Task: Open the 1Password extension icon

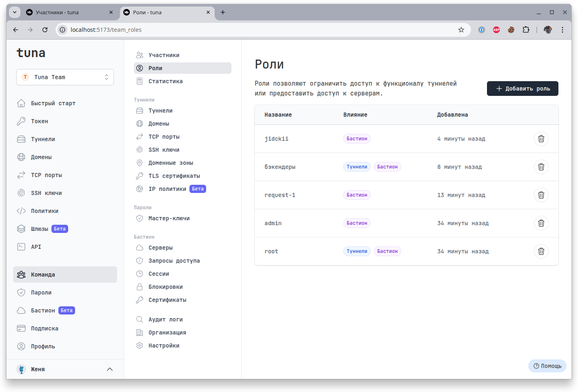Action: [482, 30]
